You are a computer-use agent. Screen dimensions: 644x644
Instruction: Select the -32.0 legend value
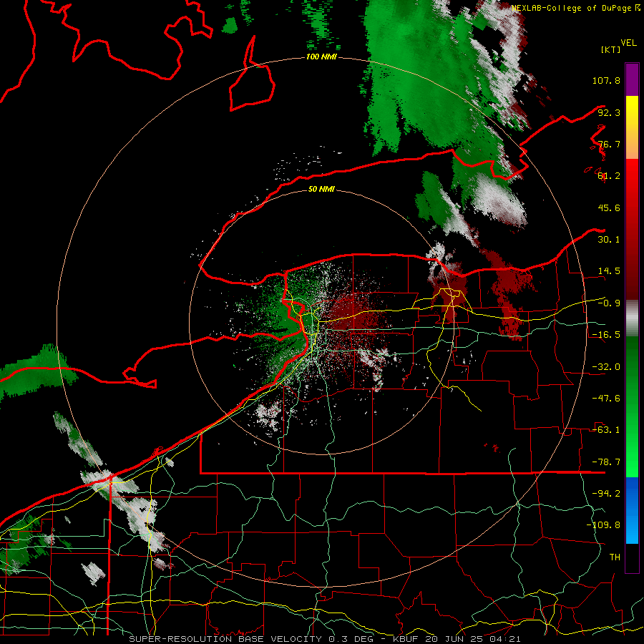pyautogui.click(x=606, y=367)
